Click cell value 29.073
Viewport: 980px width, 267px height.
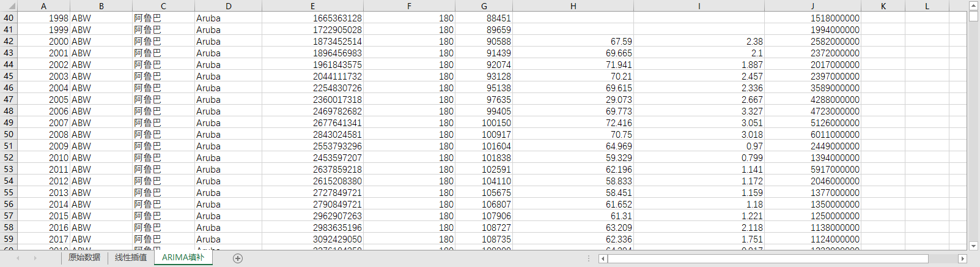pos(573,100)
